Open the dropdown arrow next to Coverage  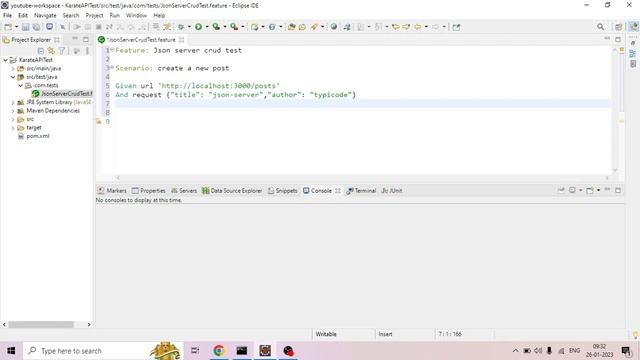[x=224, y=27]
